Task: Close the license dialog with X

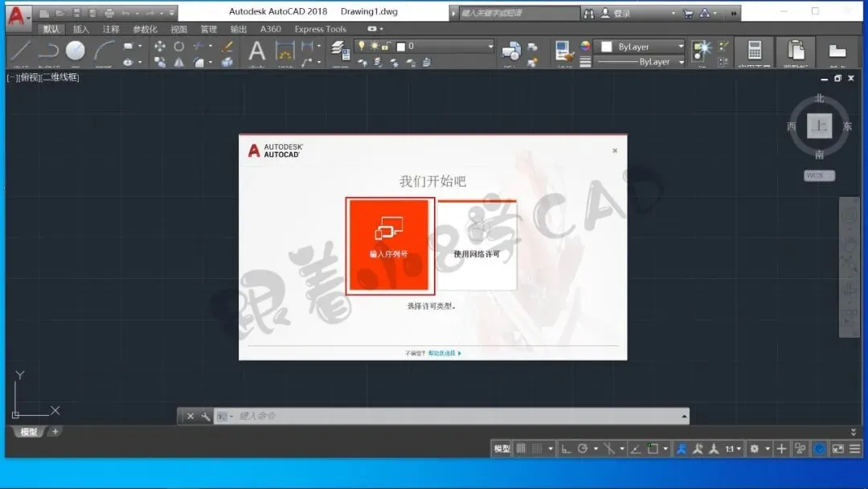Action: pos(615,150)
